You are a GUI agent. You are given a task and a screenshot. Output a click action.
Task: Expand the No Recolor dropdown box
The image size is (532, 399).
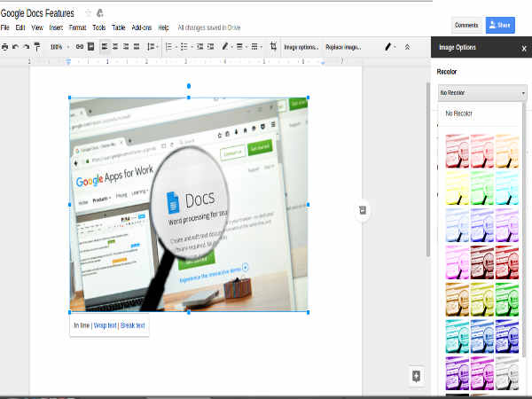[x=481, y=92]
